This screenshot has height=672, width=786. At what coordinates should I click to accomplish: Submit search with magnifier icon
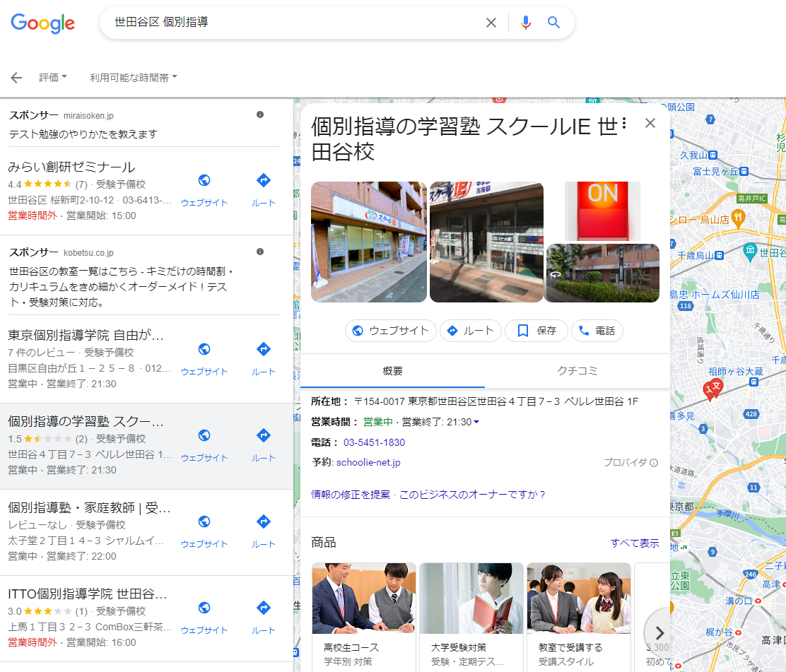pyautogui.click(x=553, y=23)
